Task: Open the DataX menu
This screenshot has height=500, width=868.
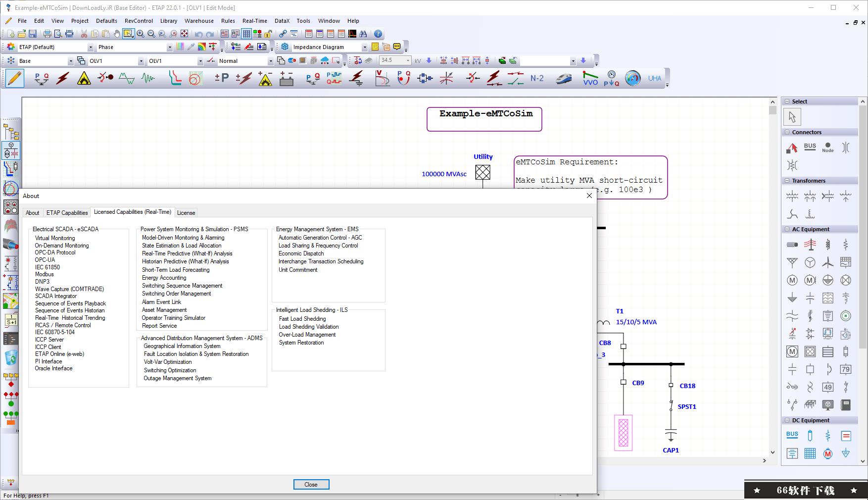Action: tap(282, 21)
